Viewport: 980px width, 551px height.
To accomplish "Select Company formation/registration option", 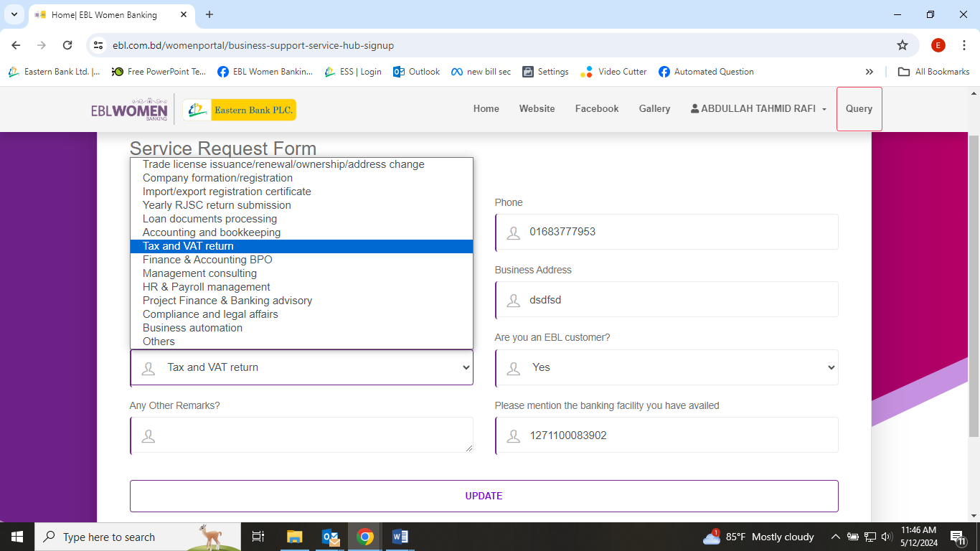I will 301,178.
